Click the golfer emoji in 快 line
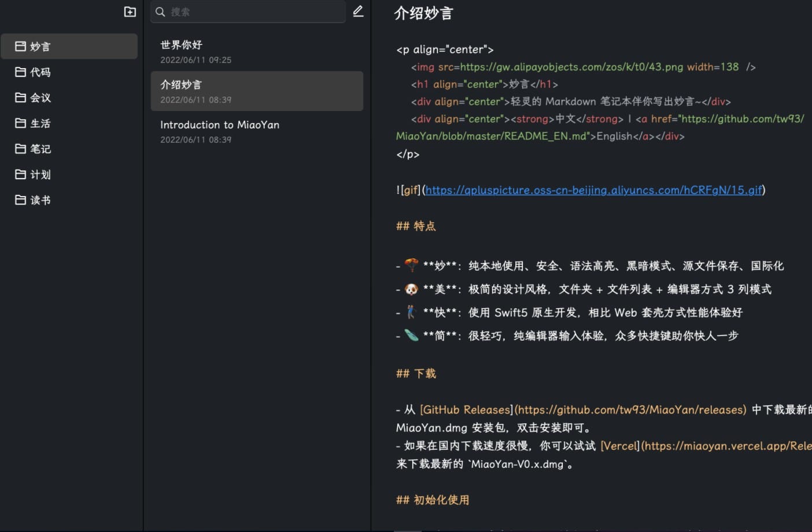The width and height of the screenshot is (812, 532). tap(411, 312)
